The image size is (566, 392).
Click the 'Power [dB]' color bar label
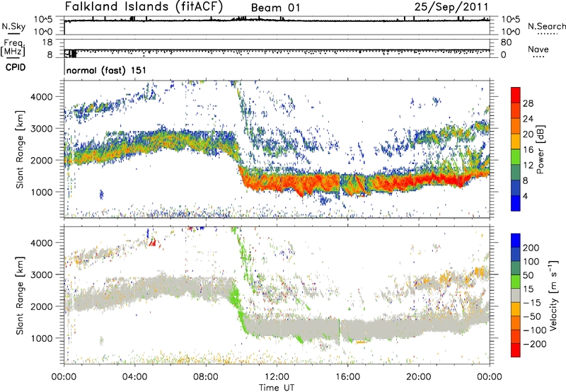coord(540,149)
